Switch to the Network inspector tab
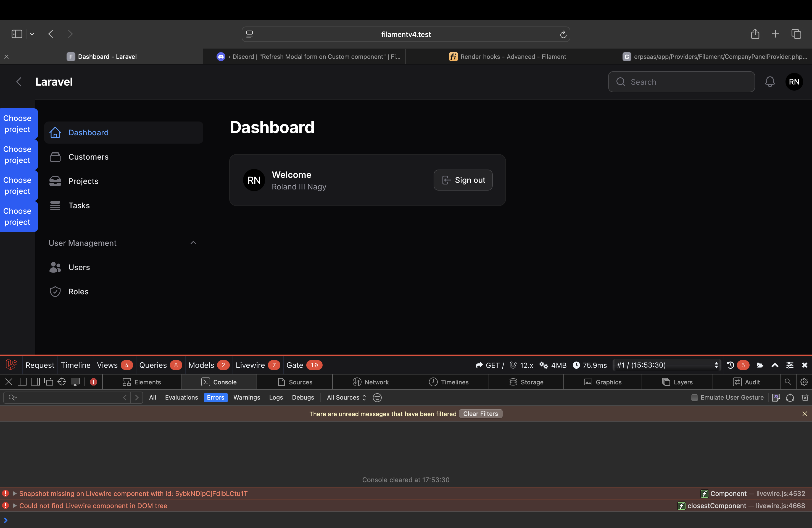812x528 pixels. pyautogui.click(x=371, y=382)
